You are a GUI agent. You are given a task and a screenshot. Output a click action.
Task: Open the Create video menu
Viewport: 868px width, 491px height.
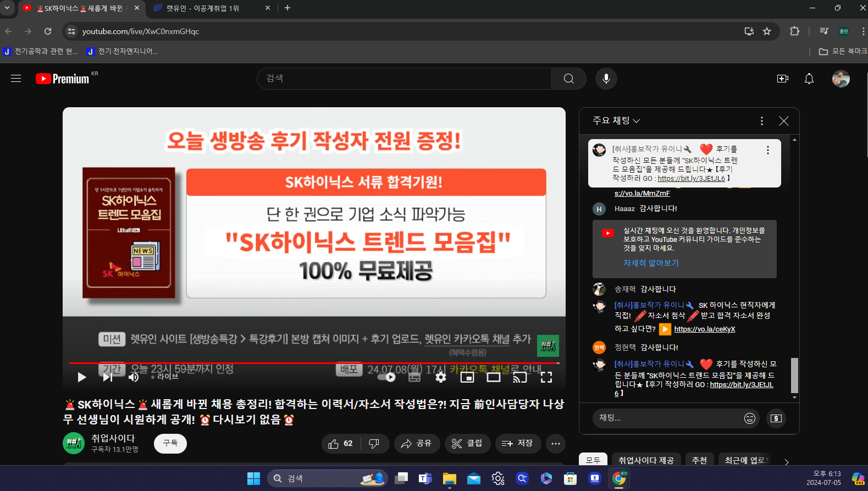pyautogui.click(x=783, y=79)
